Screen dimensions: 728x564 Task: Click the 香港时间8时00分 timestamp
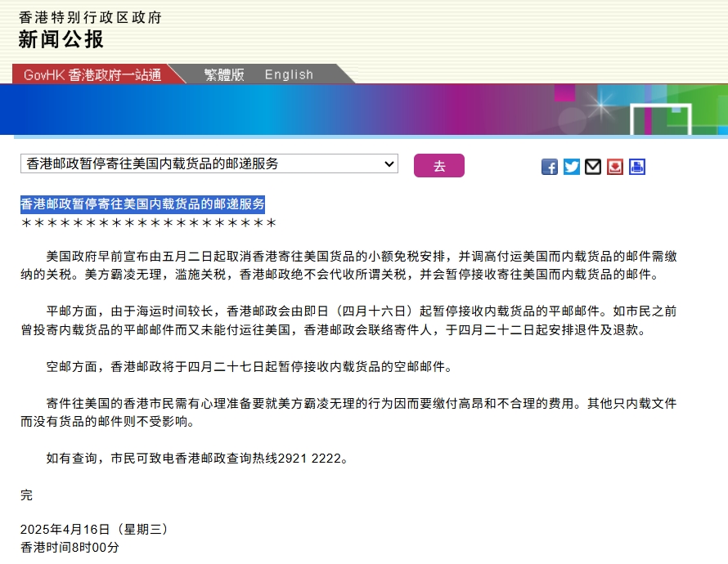(x=70, y=547)
